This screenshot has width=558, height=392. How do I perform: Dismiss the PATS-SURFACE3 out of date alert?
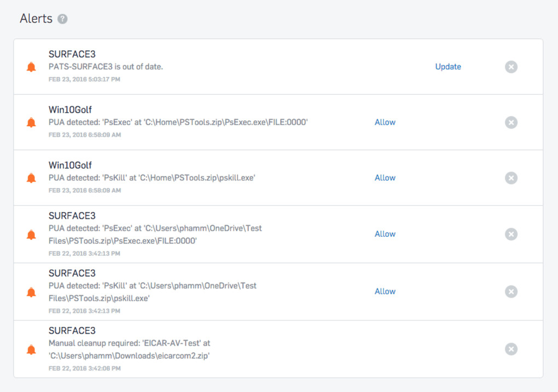(511, 67)
